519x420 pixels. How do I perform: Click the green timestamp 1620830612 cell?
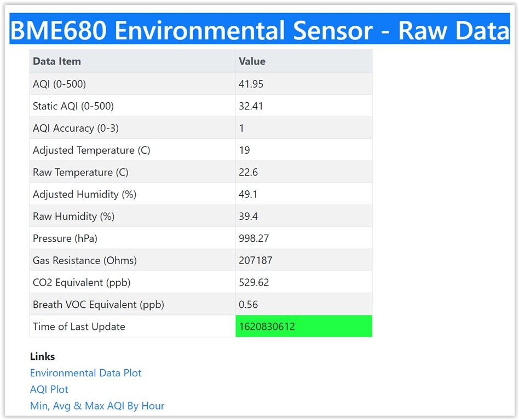(303, 326)
